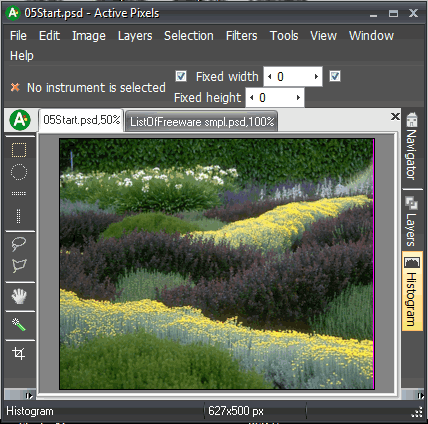Choose the single row selection tool
428x424 pixels.
tap(19, 193)
